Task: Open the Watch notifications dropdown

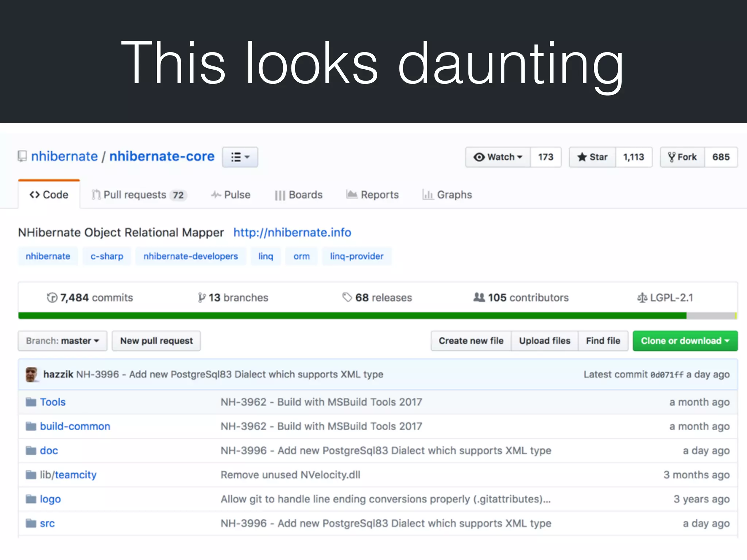Action: click(498, 157)
